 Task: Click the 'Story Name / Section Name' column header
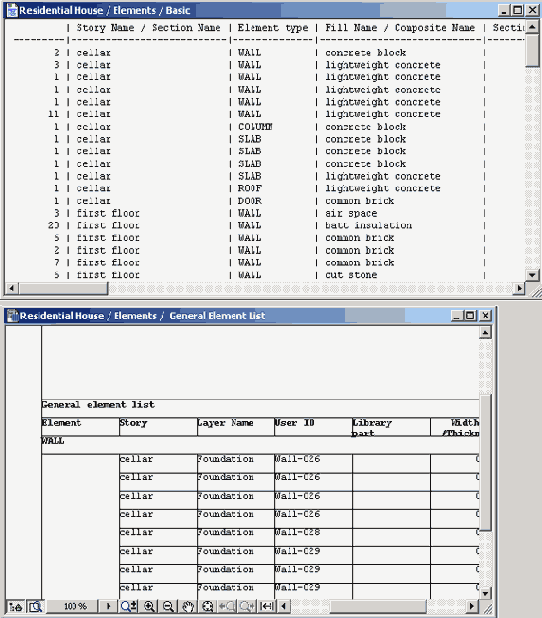pos(148,28)
